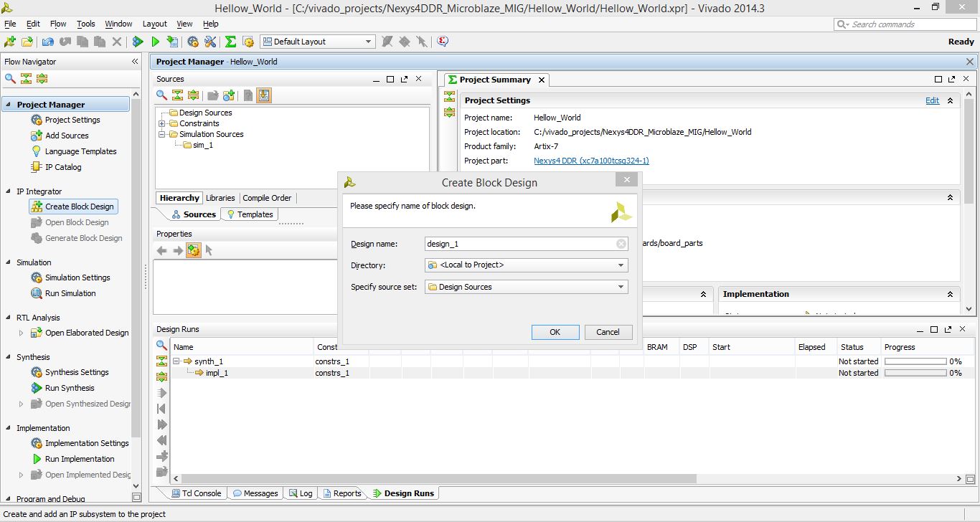Click the Create Block Design icon in IP Integrator
Viewport: 980px width, 522px height.
(x=37, y=207)
